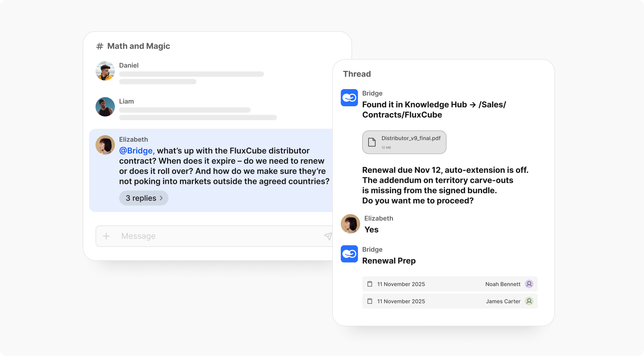Click Bridge bot avatar on first thread reply
The width and height of the screenshot is (644, 356).
349,98
